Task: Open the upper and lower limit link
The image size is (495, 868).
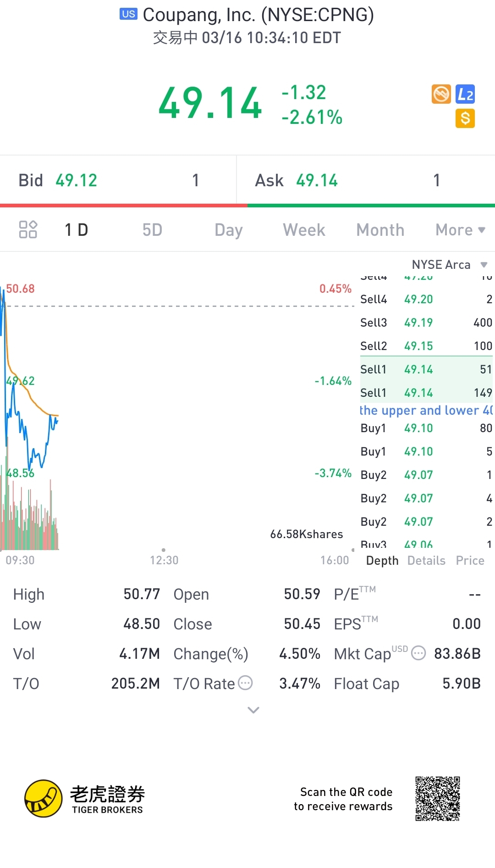Action: (426, 410)
